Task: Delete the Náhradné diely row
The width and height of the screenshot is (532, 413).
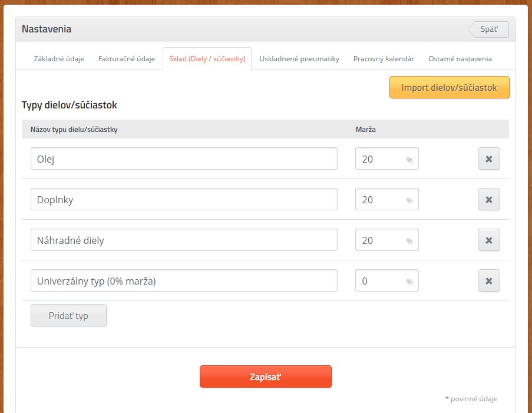Action: coord(488,240)
